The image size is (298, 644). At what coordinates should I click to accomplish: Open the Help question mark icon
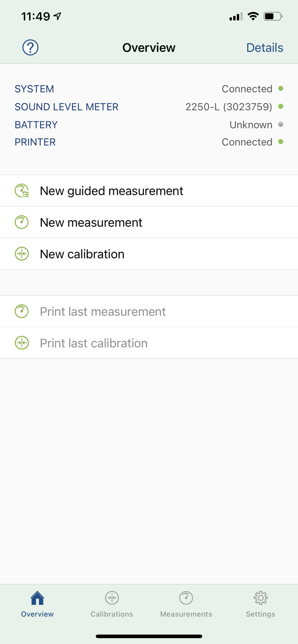click(x=30, y=48)
